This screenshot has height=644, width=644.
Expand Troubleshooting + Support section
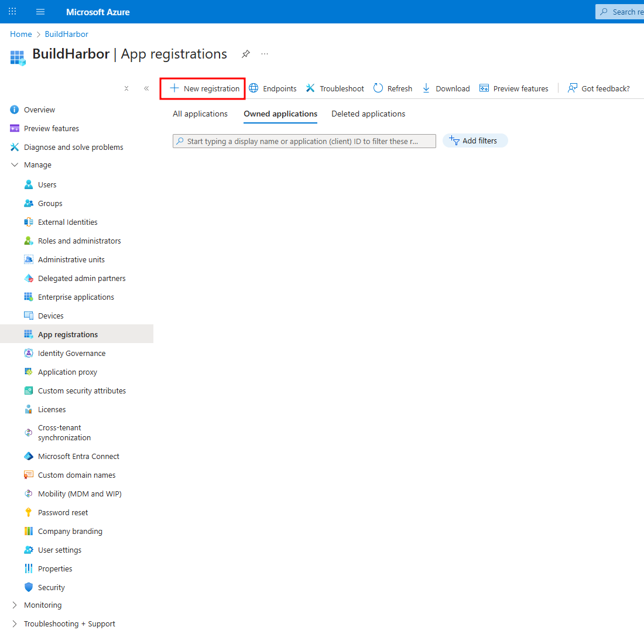(15, 624)
